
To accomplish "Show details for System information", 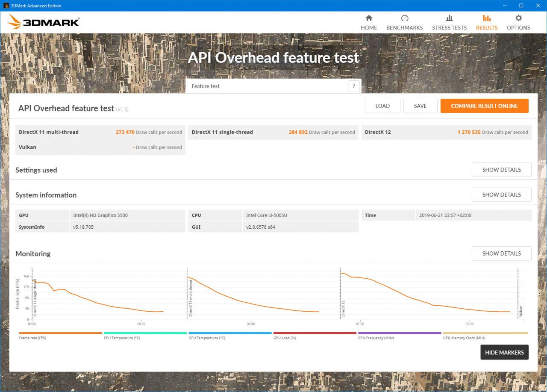I will click(x=502, y=195).
